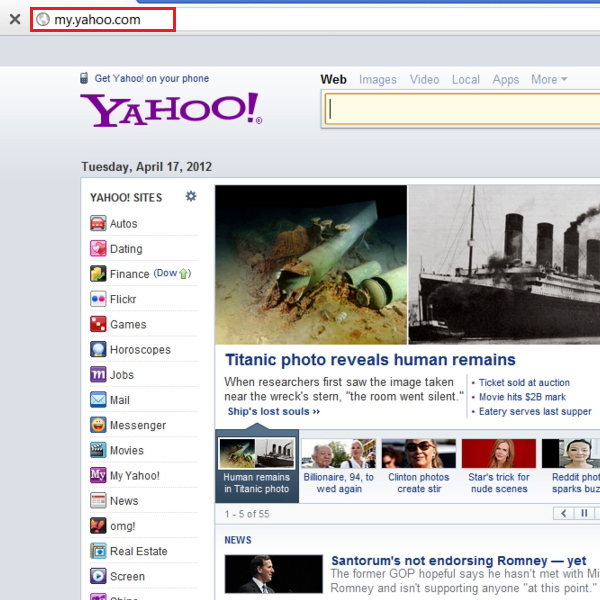
Task: Select Human remains in Titanic photo story
Action: 257,466
